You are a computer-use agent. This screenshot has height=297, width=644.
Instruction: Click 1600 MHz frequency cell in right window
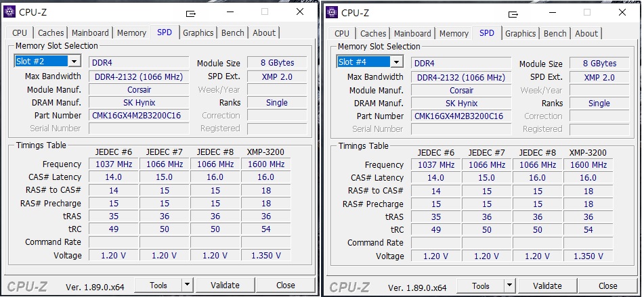[x=588, y=165]
